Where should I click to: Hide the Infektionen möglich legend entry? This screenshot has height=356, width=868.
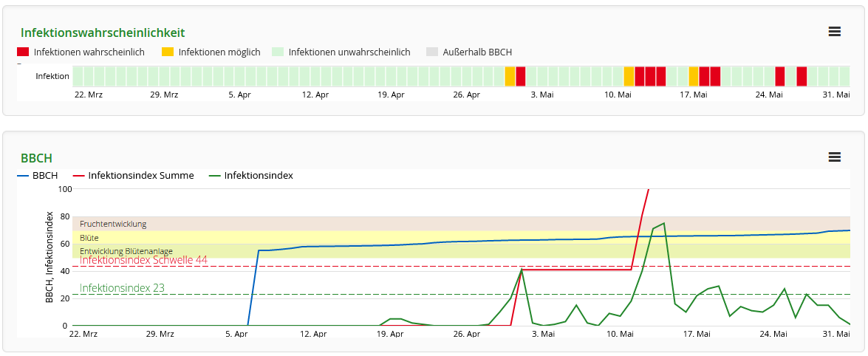(x=219, y=52)
